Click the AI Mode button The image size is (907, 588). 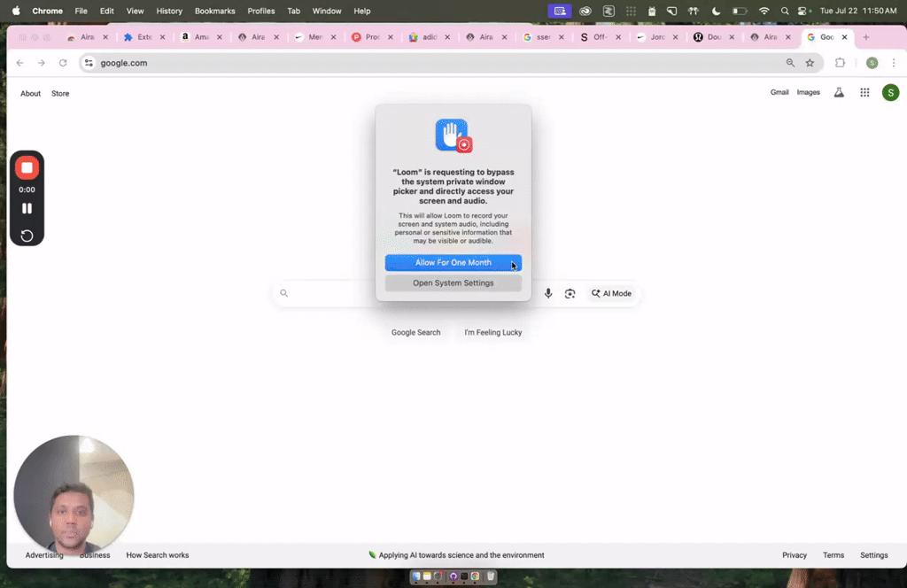point(611,293)
